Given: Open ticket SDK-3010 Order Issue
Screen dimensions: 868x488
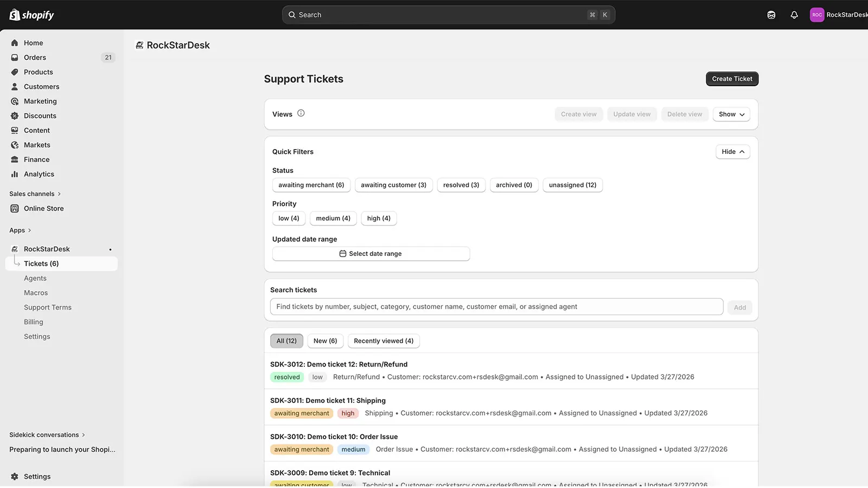Looking at the screenshot, I should [511, 444].
